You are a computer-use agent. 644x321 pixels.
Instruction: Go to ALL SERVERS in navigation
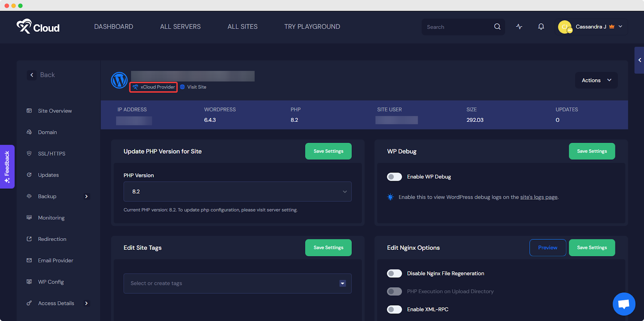(180, 27)
